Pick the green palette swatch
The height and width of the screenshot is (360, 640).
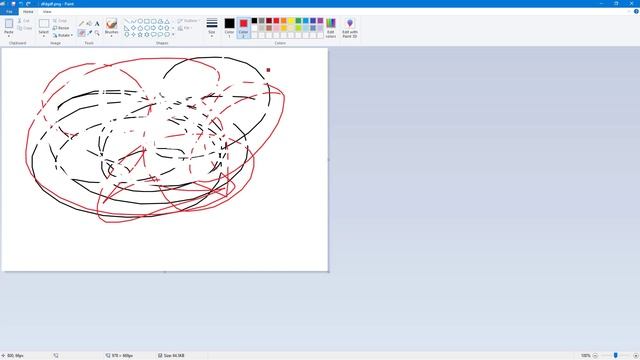(298, 20)
